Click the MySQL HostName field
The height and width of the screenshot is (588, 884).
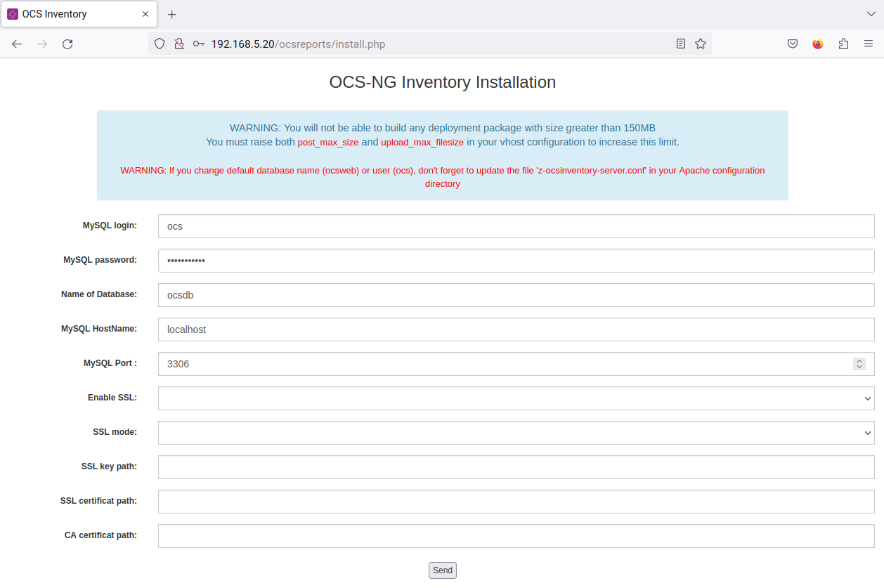pos(516,329)
